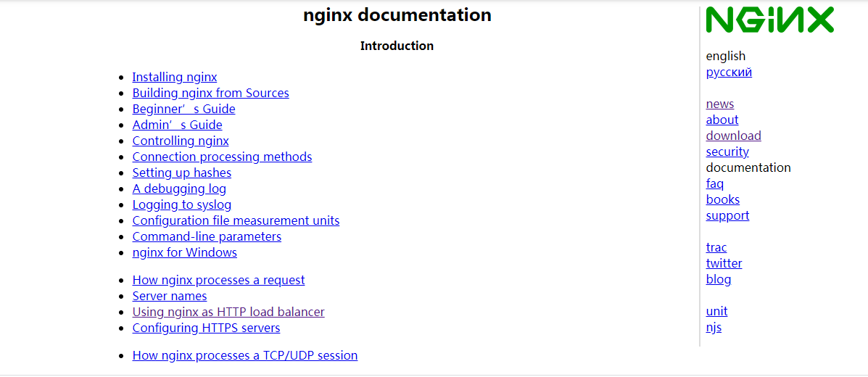Open nginx for Windows link
The image size is (868, 377).
(x=184, y=253)
